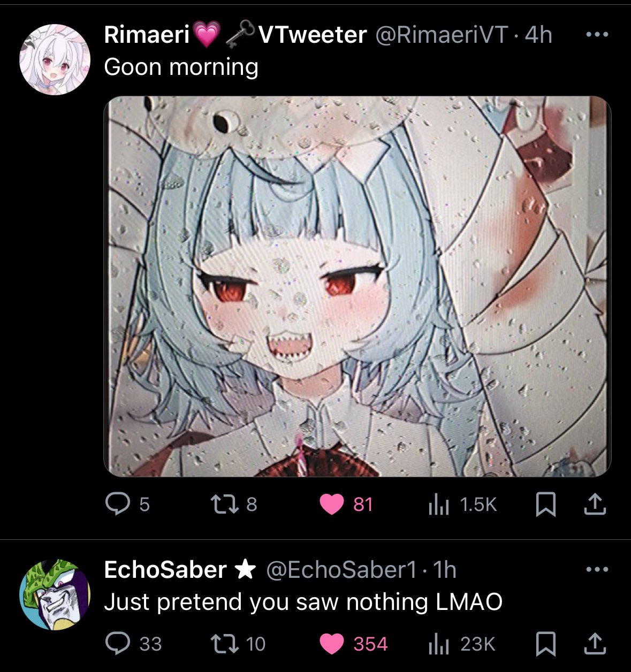Open reply on Rimaeri's tweet
This screenshot has width=631, height=672.
pyautogui.click(x=127, y=504)
